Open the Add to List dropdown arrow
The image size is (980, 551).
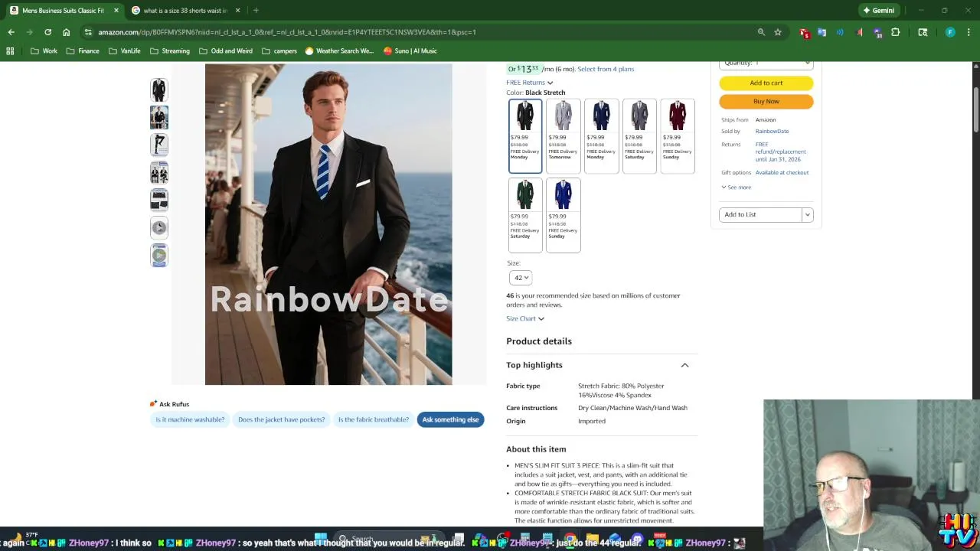807,215
